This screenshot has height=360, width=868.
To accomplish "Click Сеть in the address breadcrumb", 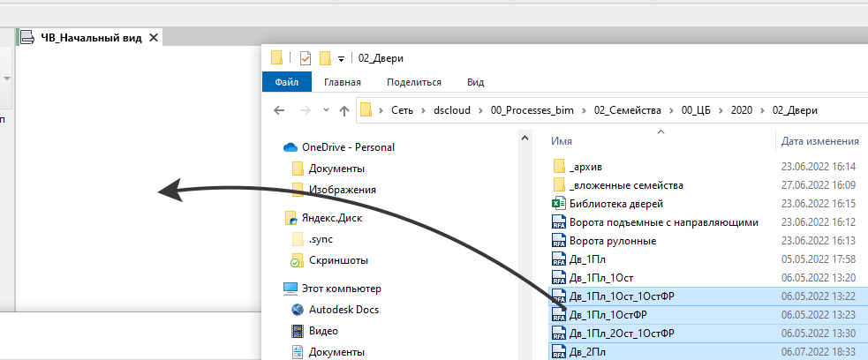I will click(x=402, y=110).
